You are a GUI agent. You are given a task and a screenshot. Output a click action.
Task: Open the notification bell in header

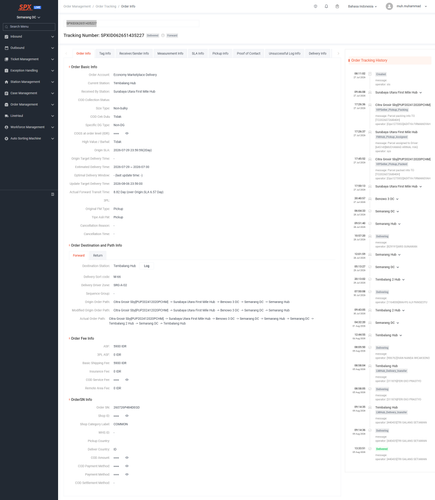pos(326,6)
